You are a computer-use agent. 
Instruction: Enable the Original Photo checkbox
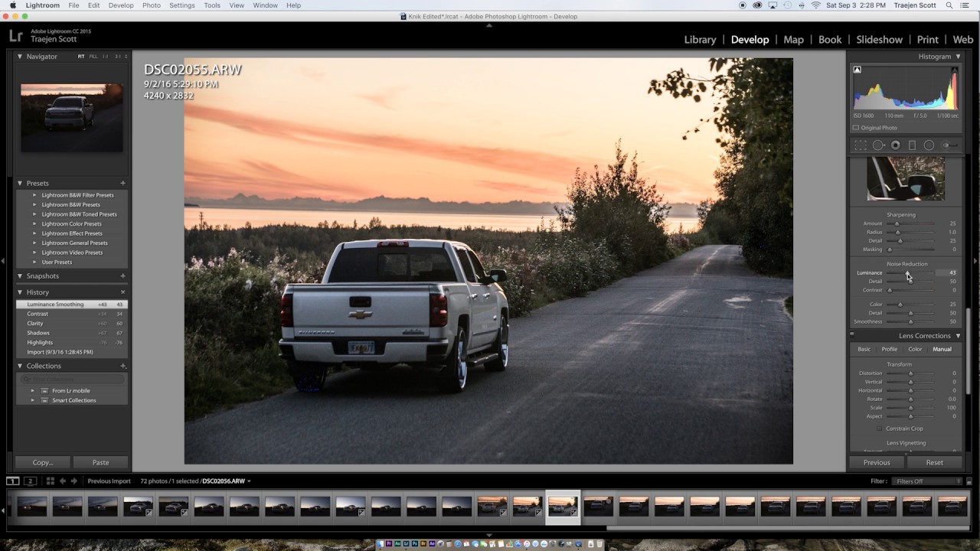tap(856, 128)
